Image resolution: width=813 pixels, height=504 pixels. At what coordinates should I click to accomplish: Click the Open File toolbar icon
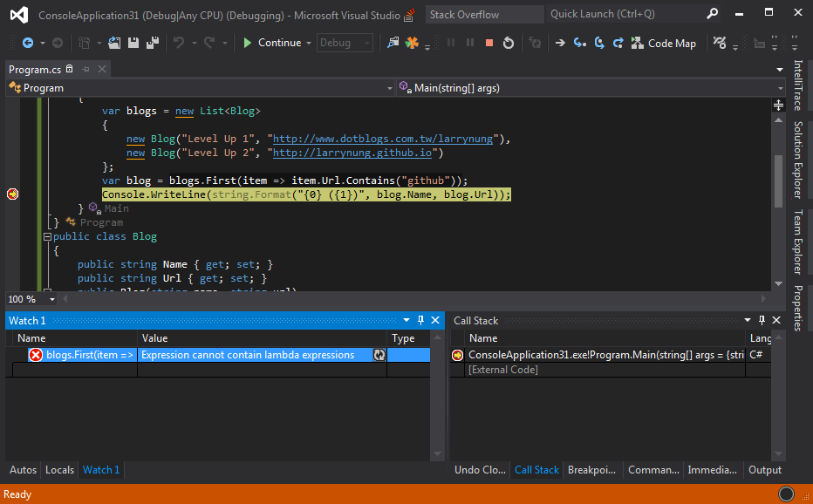(114, 43)
